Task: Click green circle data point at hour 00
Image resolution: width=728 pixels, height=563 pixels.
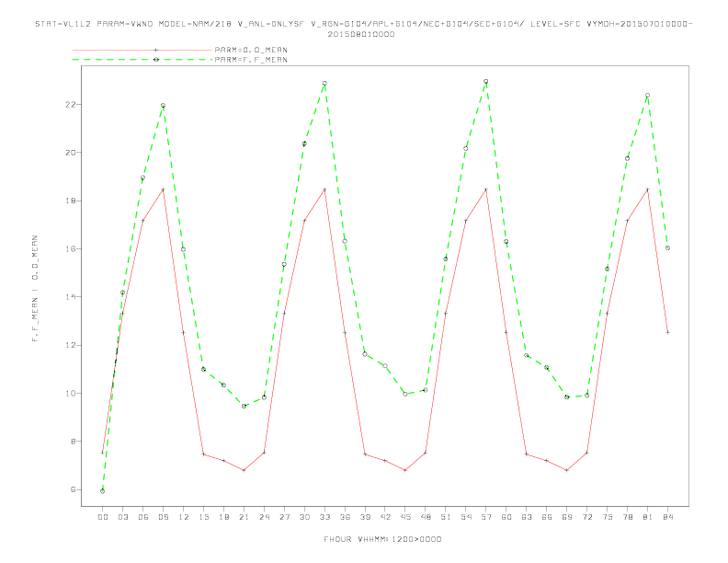Action: point(103,491)
